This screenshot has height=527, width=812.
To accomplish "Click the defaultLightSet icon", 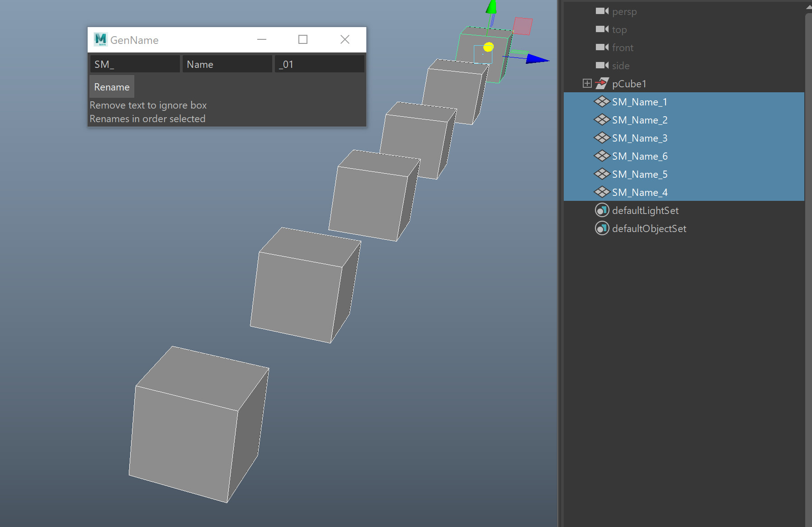I will tap(602, 210).
